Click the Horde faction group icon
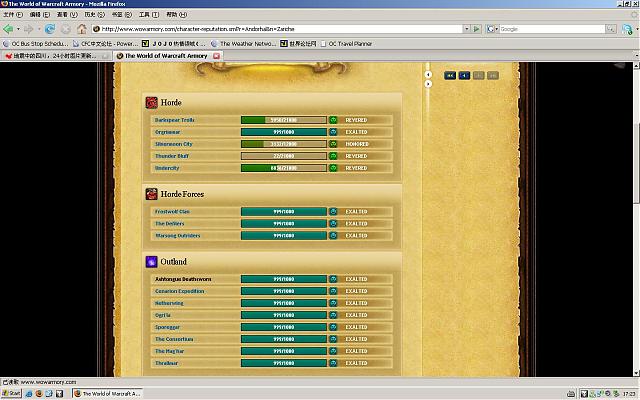 coord(151,102)
